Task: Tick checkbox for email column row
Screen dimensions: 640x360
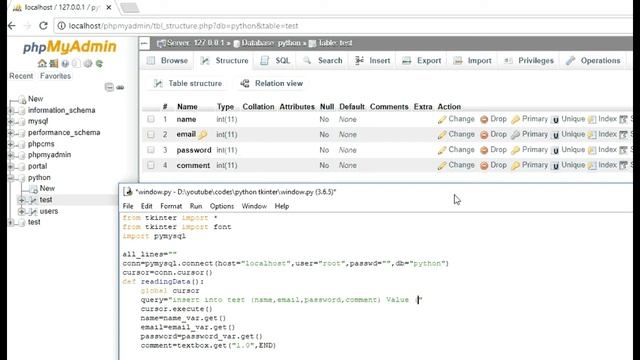Action: coord(151,134)
